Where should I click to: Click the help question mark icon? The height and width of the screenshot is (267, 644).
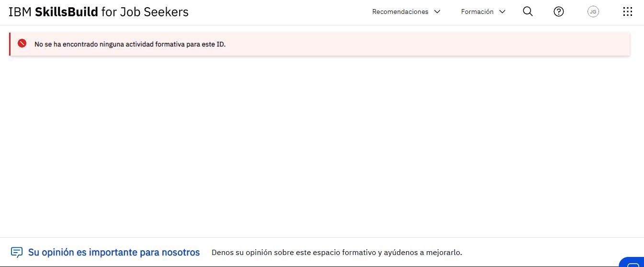point(559,12)
